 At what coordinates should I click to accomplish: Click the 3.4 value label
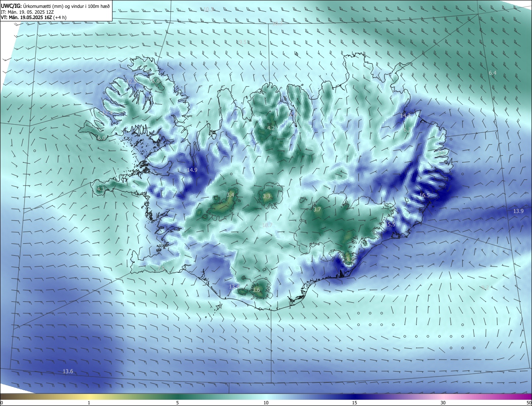231,195
